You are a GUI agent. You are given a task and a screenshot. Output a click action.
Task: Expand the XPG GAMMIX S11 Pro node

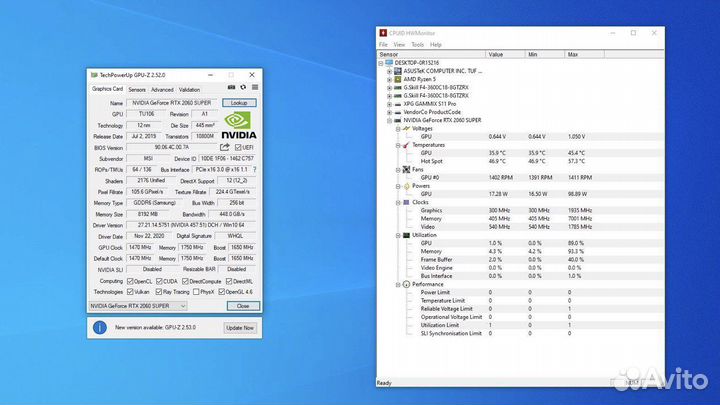click(389, 104)
